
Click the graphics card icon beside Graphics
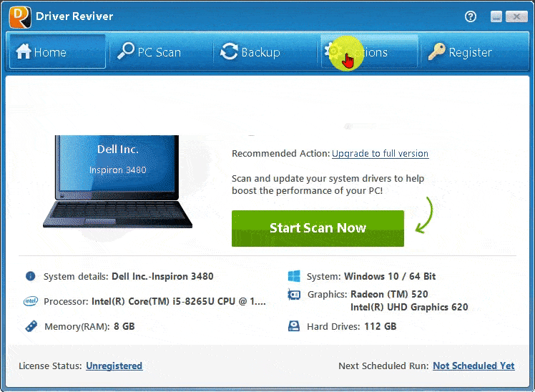pyautogui.click(x=294, y=295)
